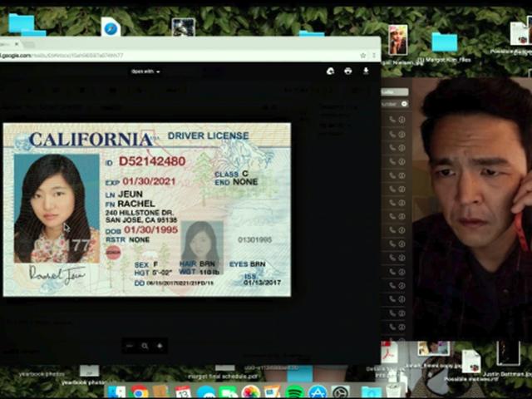Select the Safari web location desktop file
This screenshot has width=532, height=399.
111,27
